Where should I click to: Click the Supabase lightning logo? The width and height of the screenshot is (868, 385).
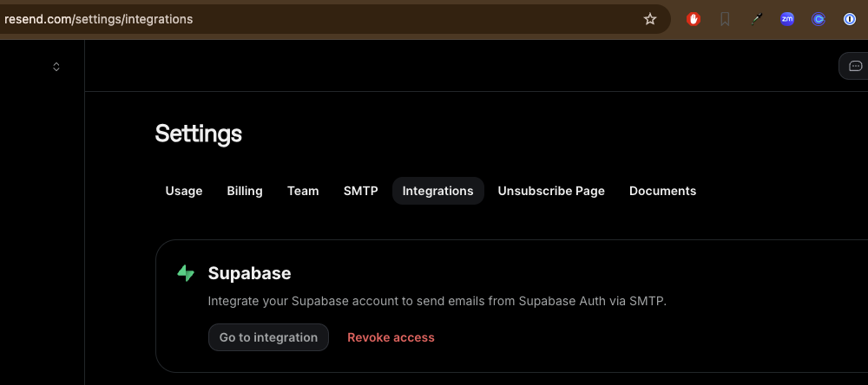click(186, 273)
